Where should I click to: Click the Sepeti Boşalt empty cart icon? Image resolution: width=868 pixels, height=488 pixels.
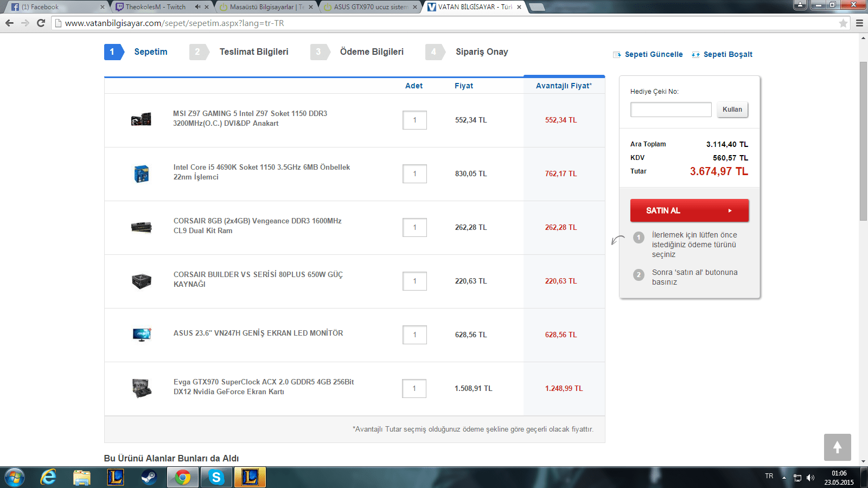[695, 55]
